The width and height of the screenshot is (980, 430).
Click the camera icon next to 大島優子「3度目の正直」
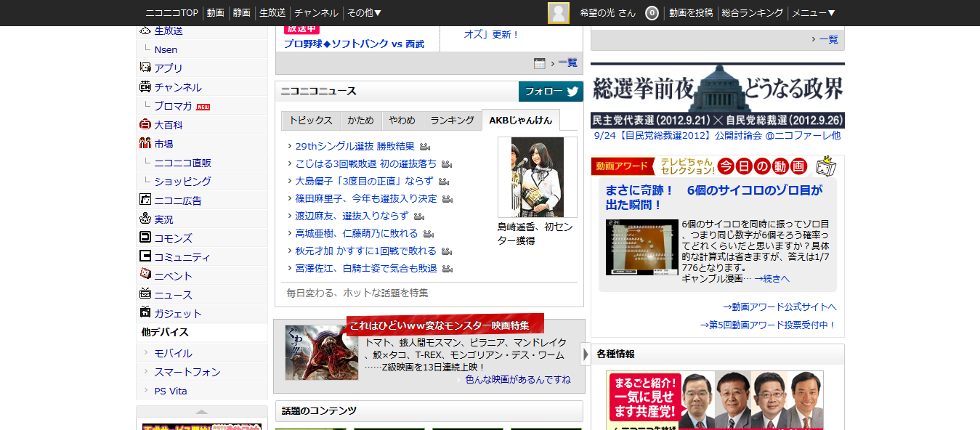coord(443,182)
